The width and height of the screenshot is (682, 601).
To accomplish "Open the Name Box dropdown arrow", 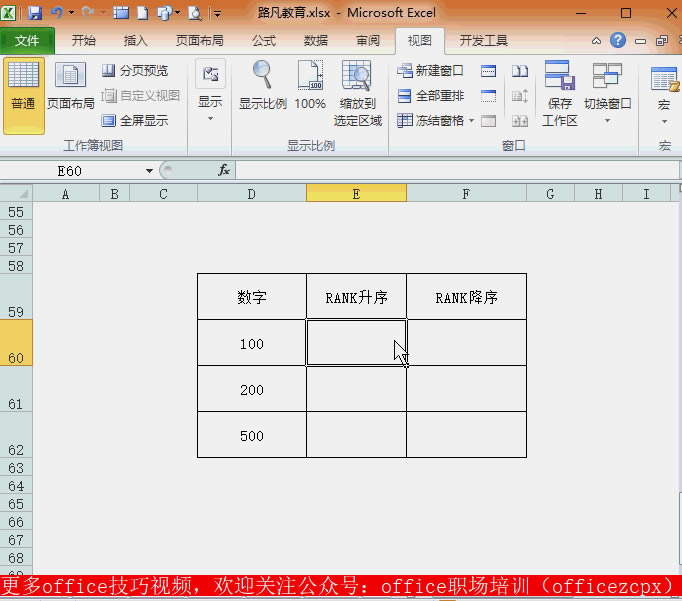I will click(149, 171).
